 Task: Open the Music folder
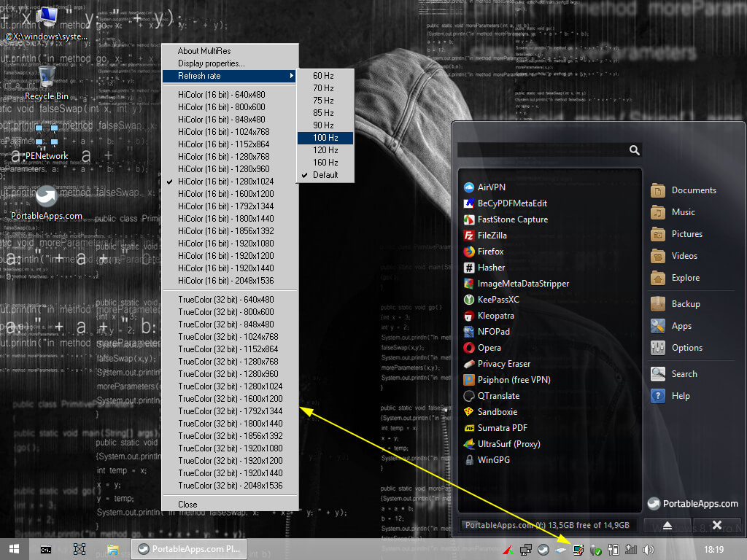(673, 212)
